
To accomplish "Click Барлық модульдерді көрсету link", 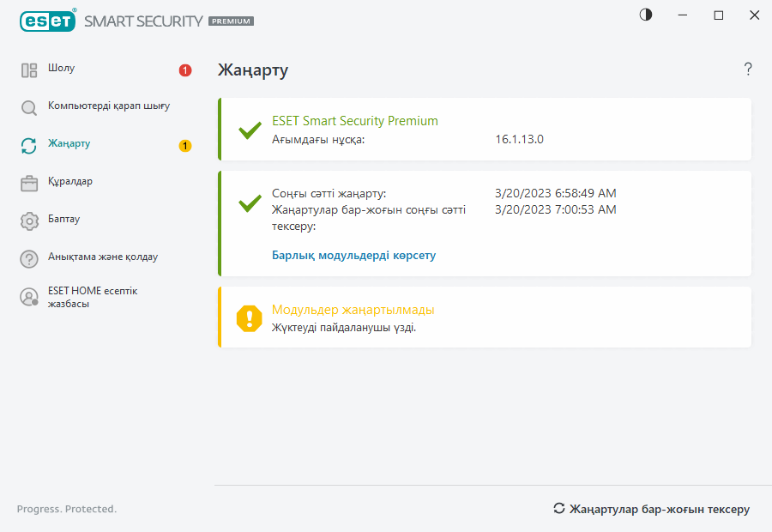I will pyautogui.click(x=353, y=256).
